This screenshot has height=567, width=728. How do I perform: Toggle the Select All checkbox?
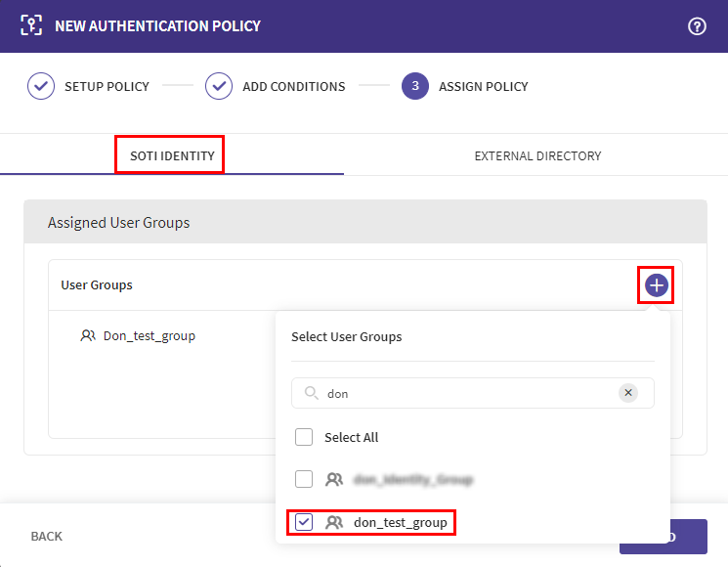click(304, 437)
